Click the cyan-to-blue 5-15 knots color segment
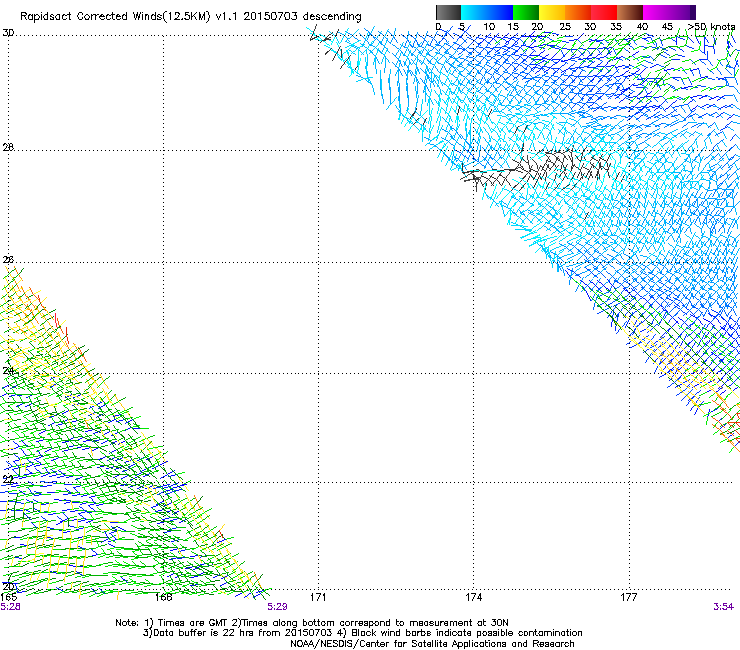 click(487, 12)
